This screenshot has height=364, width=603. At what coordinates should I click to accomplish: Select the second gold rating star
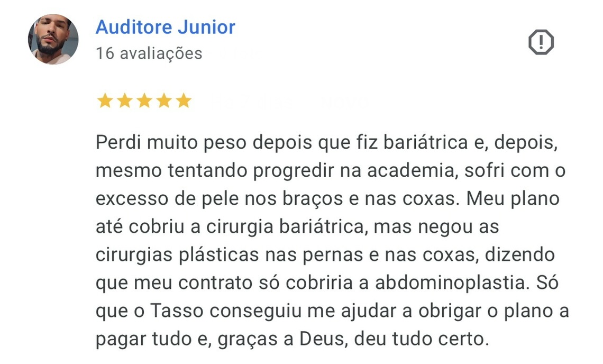[x=125, y=101]
